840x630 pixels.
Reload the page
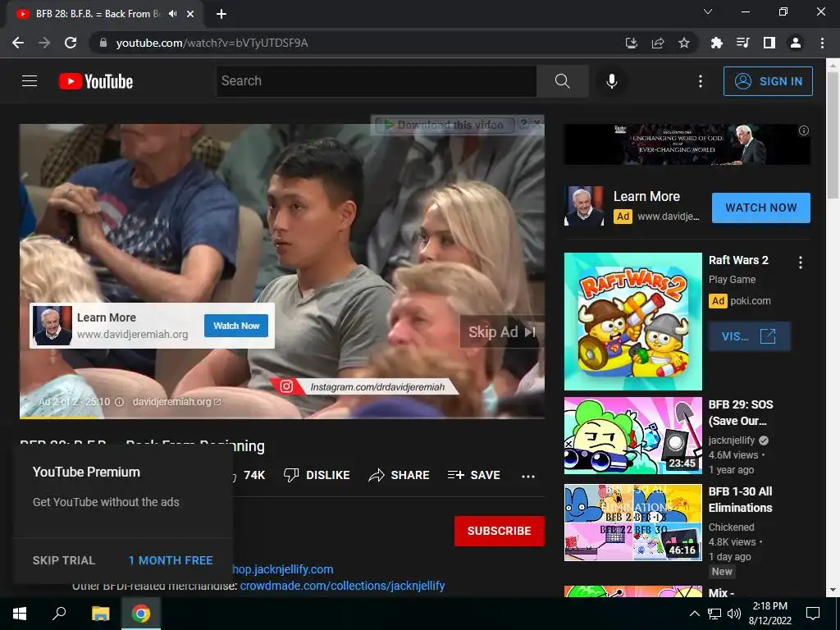(71, 43)
